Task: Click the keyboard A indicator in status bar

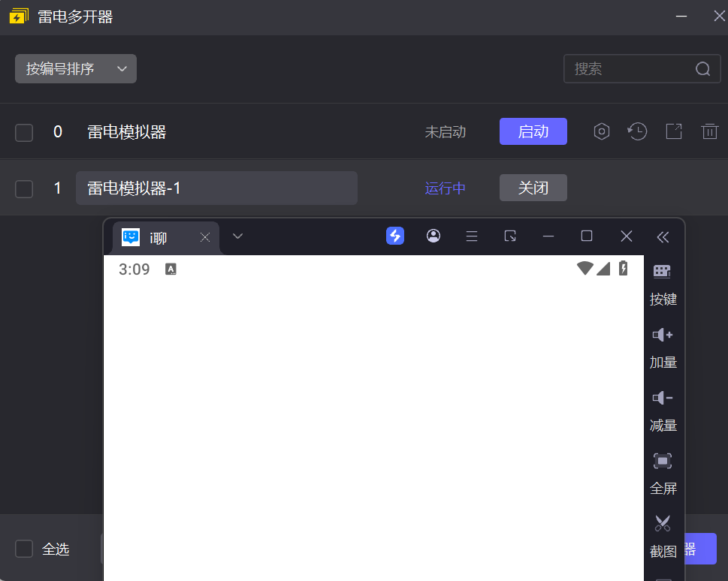Action: (171, 269)
